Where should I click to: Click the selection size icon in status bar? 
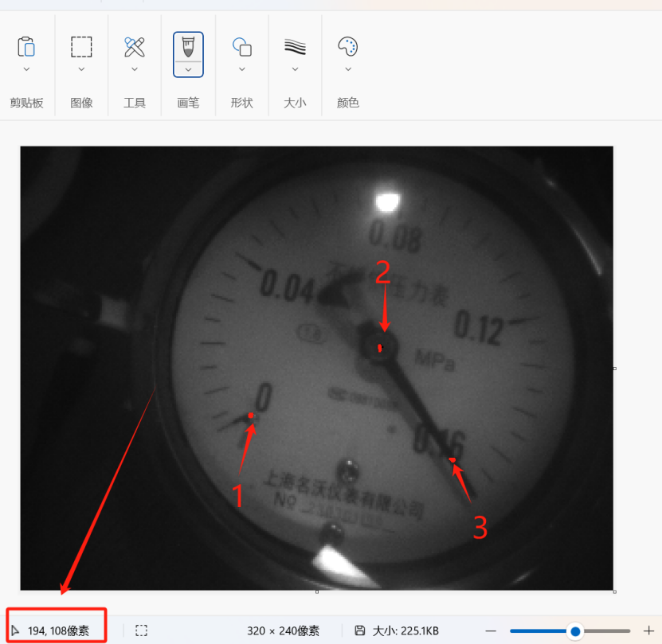142,630
